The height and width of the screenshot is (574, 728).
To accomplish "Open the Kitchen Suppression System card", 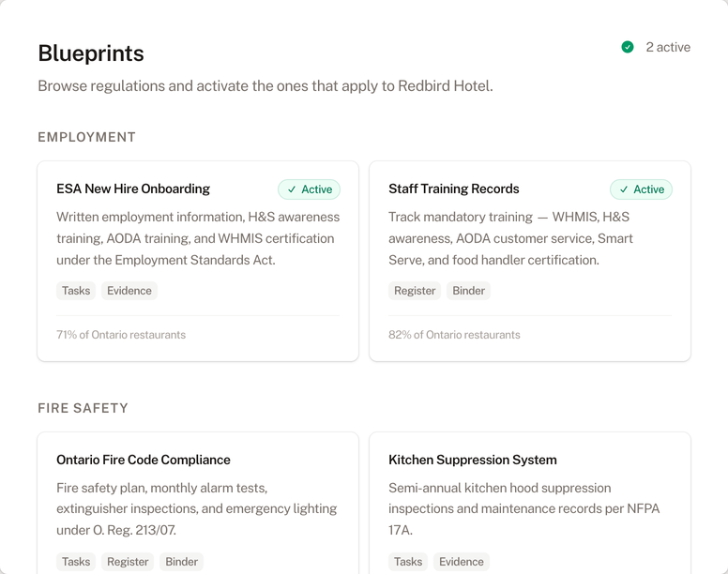I will (x=472, y=460).
